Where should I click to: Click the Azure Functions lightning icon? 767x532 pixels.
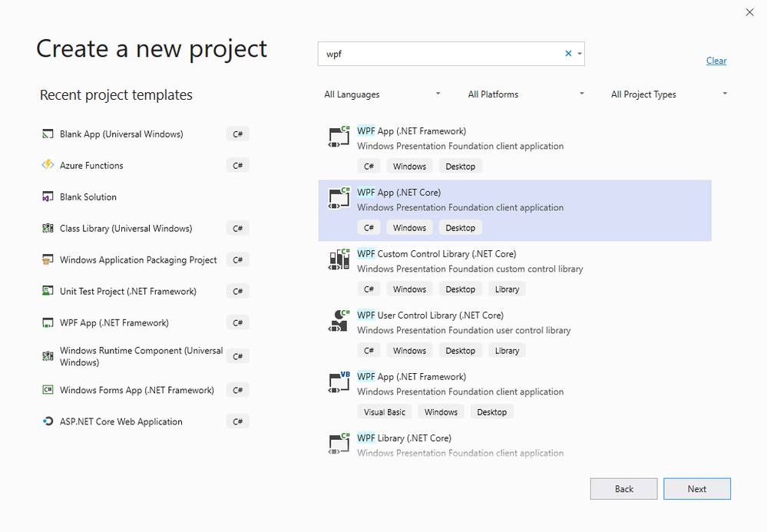pos(48,165)
